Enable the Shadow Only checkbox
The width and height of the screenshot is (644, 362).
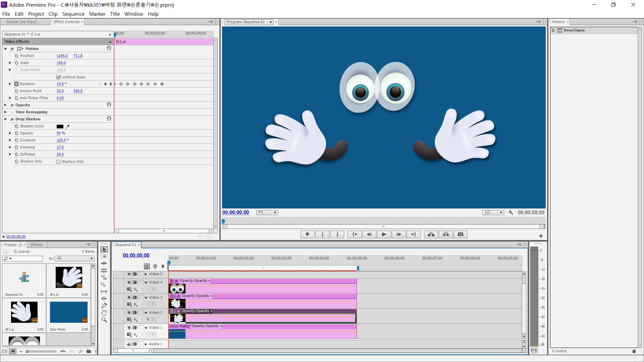click(x=58, y=162)
